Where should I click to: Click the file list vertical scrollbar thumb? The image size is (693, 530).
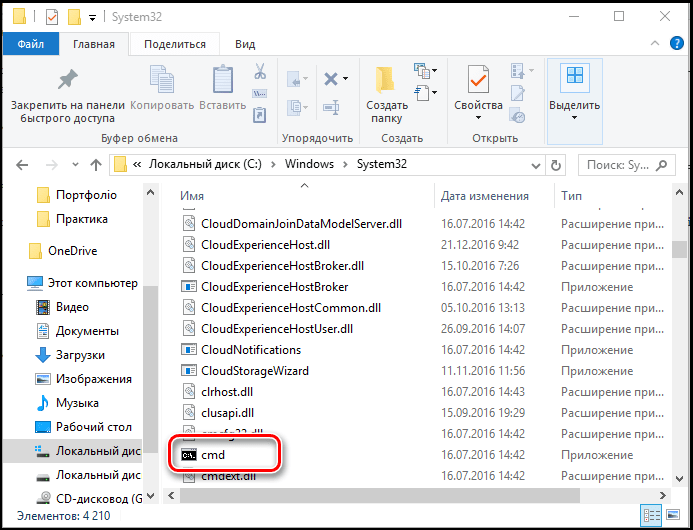679,248
